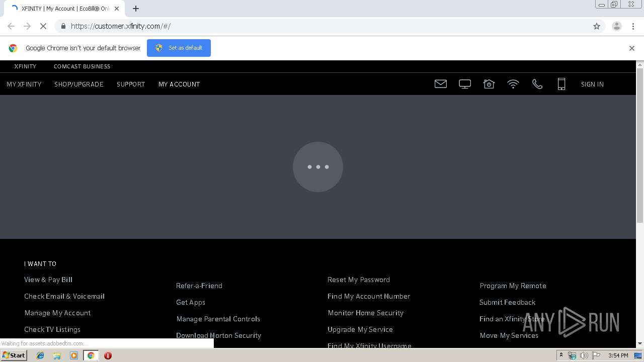The width and height of the screenshot is (644, 362).
Task: Open Upgrade My Service link
Action: [x=360, y=329]
